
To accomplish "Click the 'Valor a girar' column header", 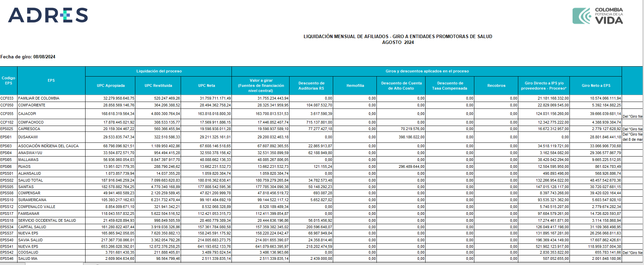I will [x=261, y=85].
